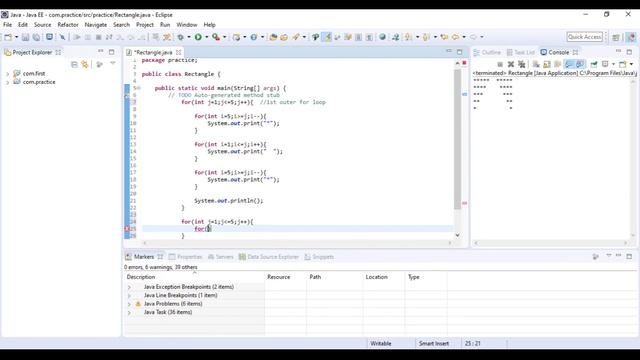
Task: Click the Terminate icon in main toolbar
Action: click(x=98, y=37)
